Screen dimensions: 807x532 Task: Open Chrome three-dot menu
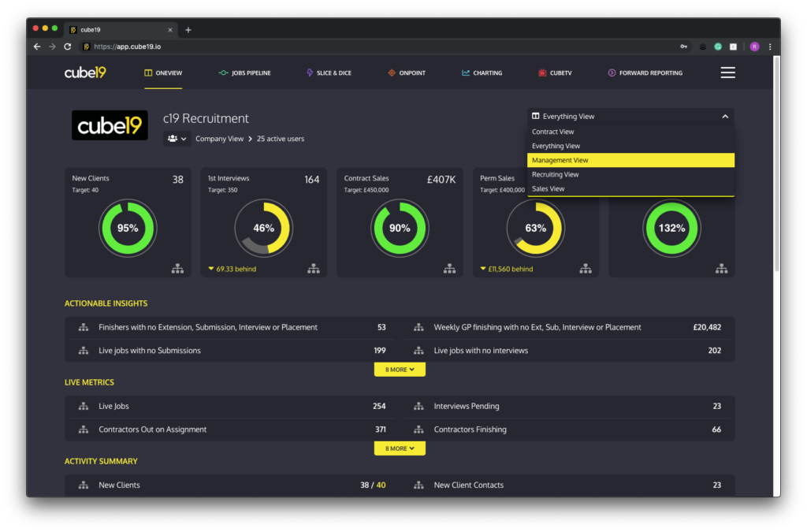click(x=770, y=47)
